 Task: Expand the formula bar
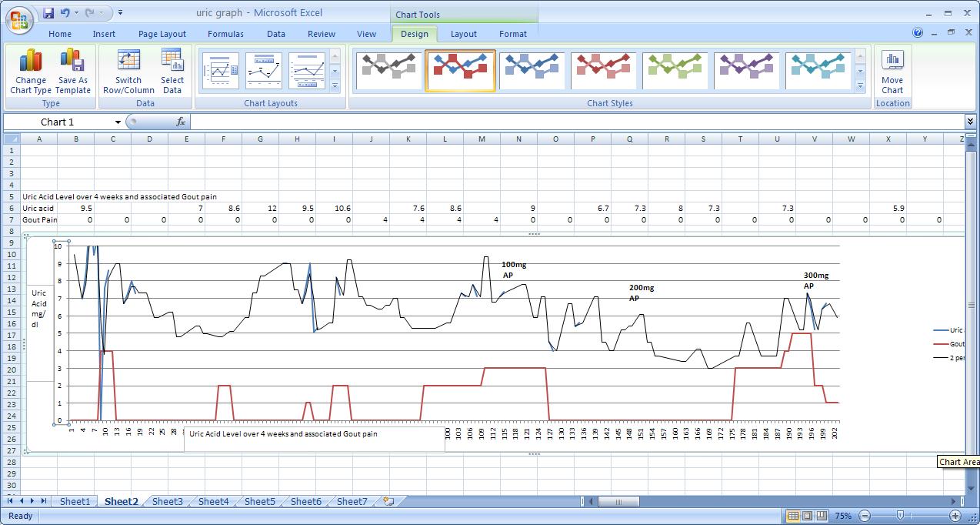(x=970, y=122)
